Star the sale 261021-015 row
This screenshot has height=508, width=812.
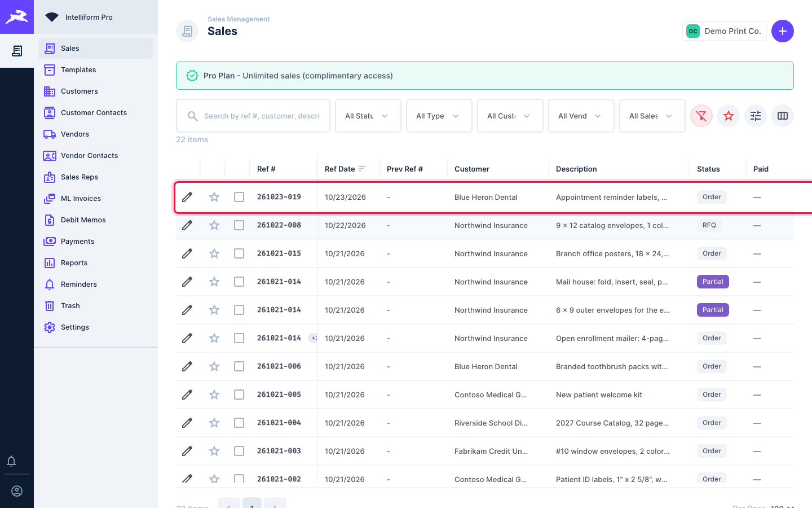(214, 253)
